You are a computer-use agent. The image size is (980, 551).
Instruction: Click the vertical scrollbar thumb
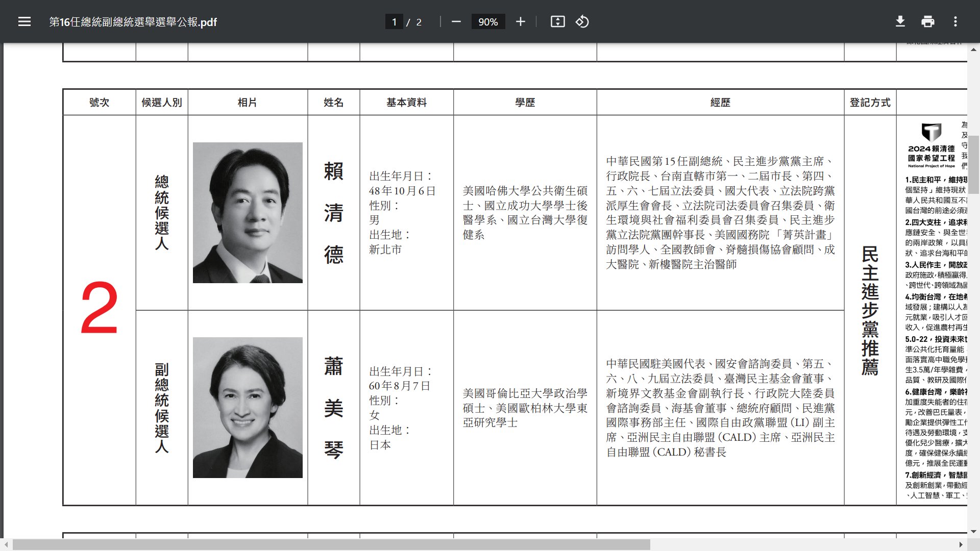[974, 164]
